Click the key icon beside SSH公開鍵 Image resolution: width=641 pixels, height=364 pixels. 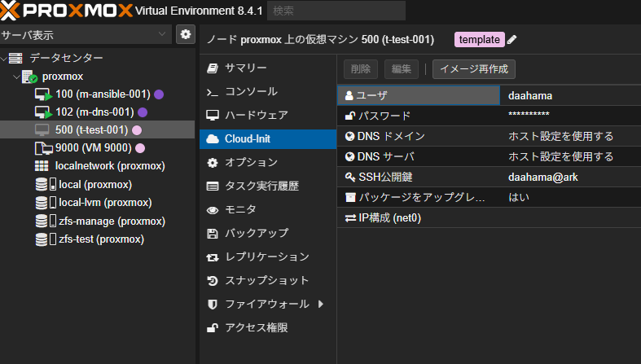pos(350,177)
